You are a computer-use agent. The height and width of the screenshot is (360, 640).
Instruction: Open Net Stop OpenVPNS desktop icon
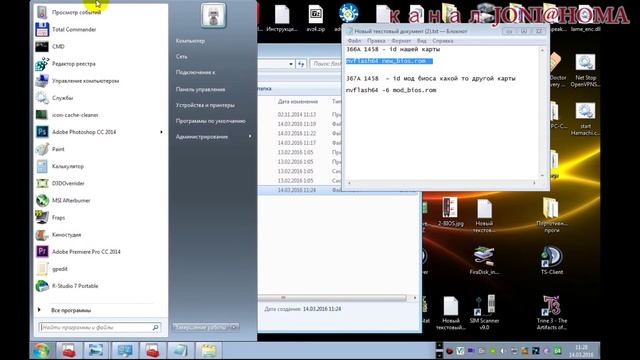tap(585, 71)
